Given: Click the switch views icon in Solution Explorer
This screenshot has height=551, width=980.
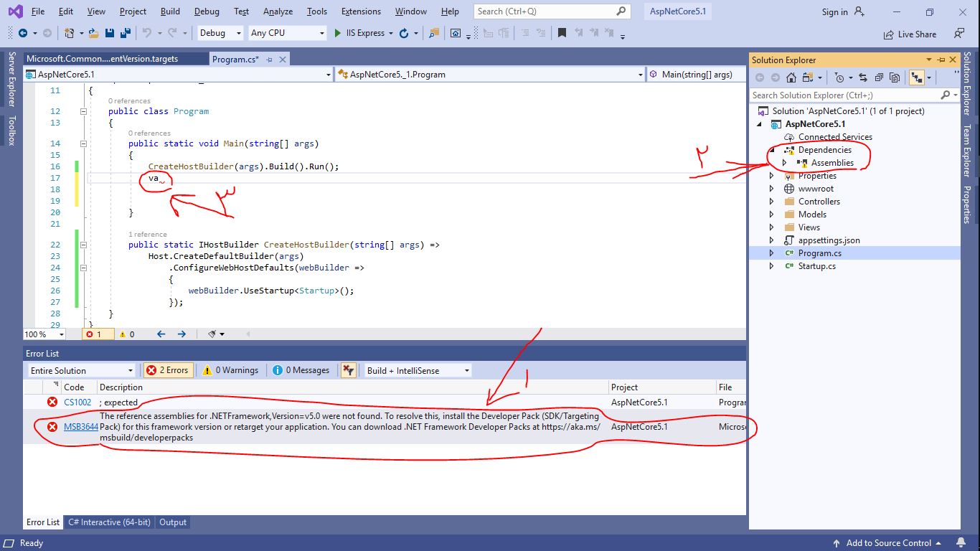Looking at the screenshot, I should [808, 77].
